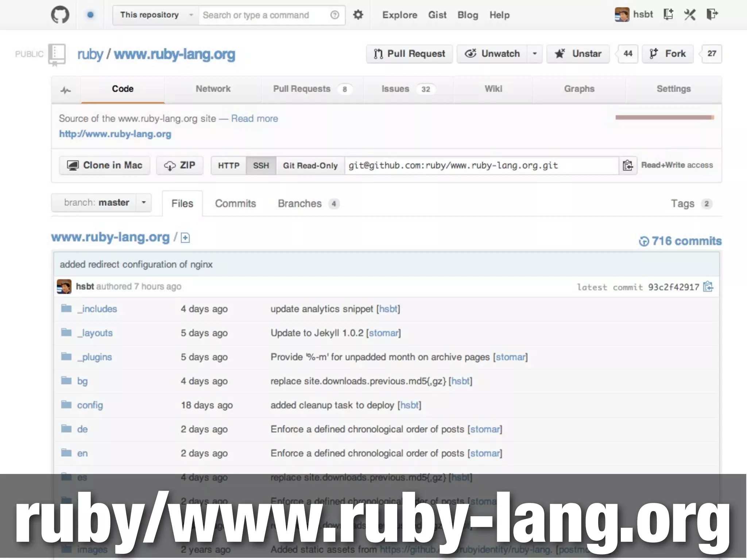This screenshot has width=747, height=560.
Task: Switch to Files subtab
Action: [x=182, y=203]
